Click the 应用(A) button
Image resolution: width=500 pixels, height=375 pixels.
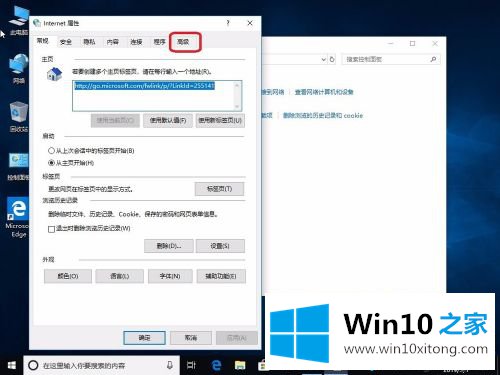pos(237,338)
